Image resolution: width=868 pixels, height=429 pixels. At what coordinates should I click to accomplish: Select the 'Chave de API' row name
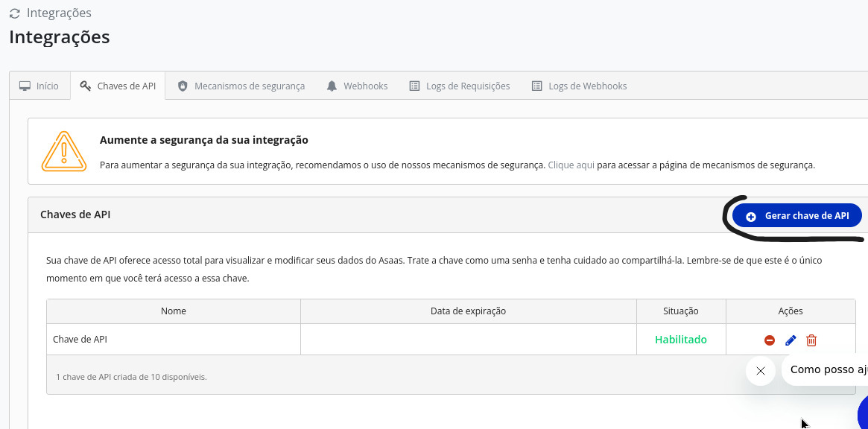click(x=80, y=340)
